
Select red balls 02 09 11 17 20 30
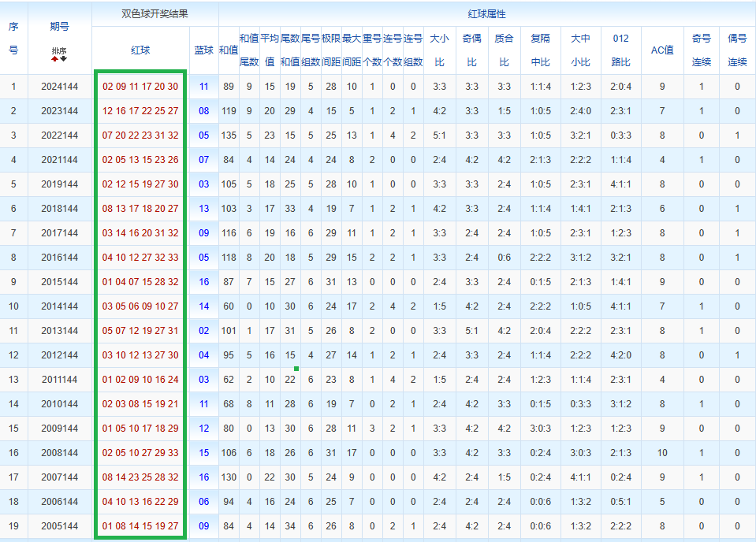point(140,87)
